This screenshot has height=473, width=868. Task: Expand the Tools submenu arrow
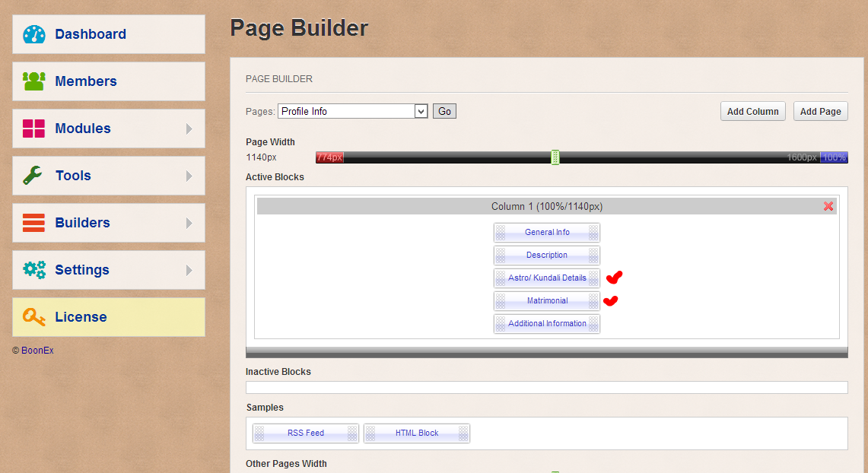point(189,176)
